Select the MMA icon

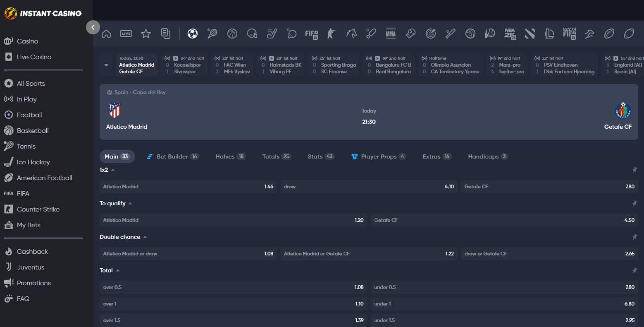point(391,34)
